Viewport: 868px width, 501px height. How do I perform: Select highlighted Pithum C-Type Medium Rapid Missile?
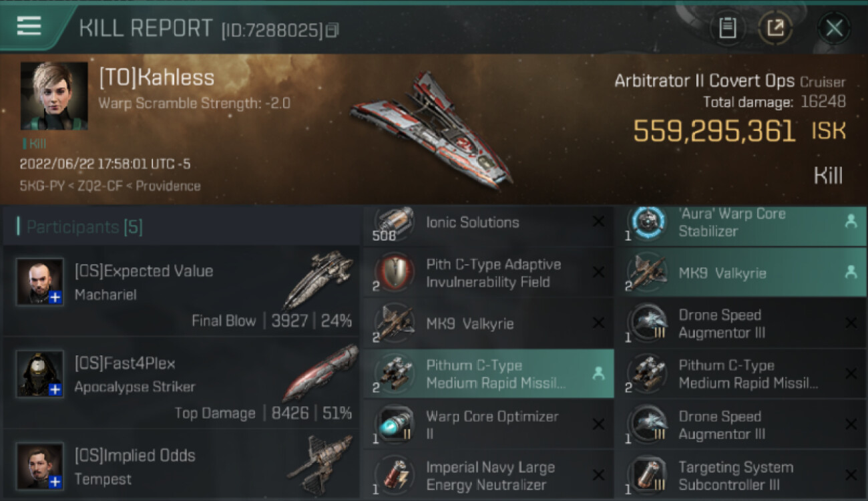pos(488,373)
